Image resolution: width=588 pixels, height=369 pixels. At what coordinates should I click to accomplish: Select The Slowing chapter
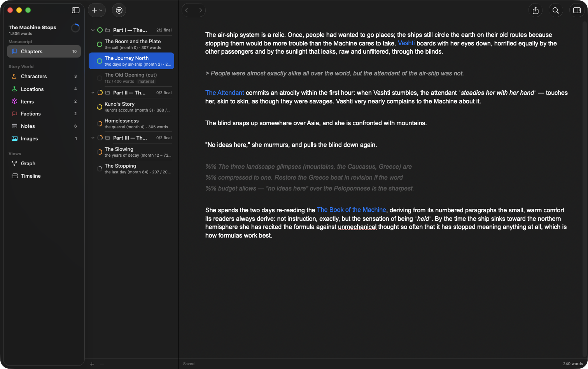pyautogui.click(x=131, y=152)
